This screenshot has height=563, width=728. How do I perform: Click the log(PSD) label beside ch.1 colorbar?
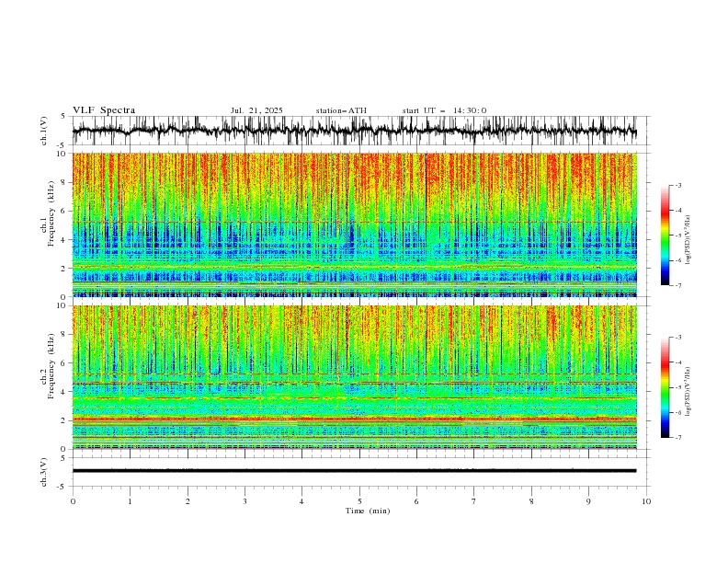pos(688,240)
